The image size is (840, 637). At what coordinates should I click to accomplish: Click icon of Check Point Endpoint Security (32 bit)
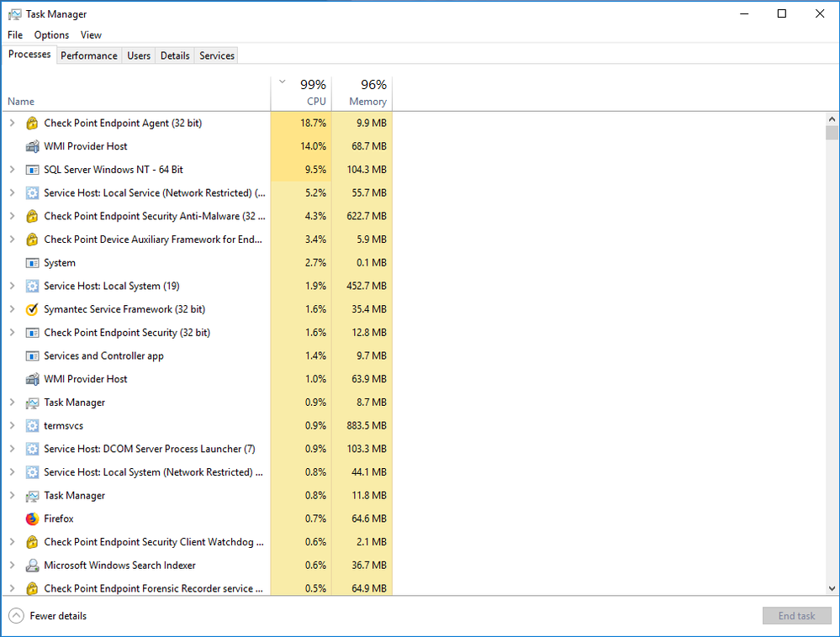32,333
